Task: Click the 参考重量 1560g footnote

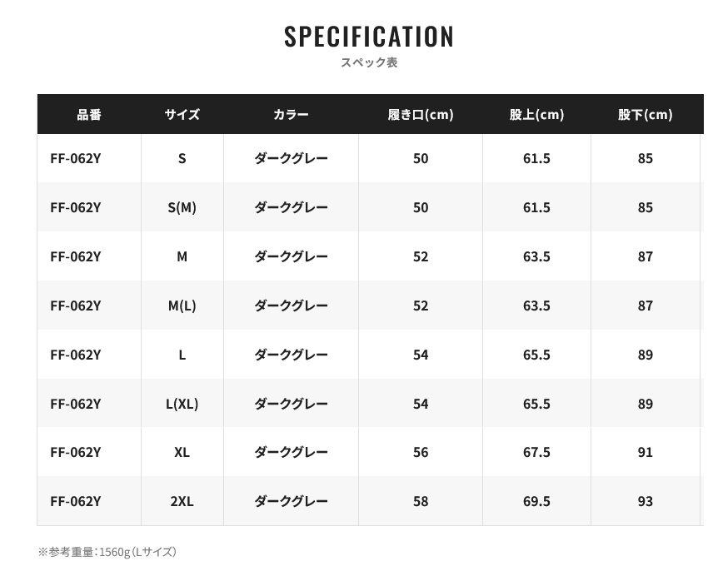Action: pos(107,552)
